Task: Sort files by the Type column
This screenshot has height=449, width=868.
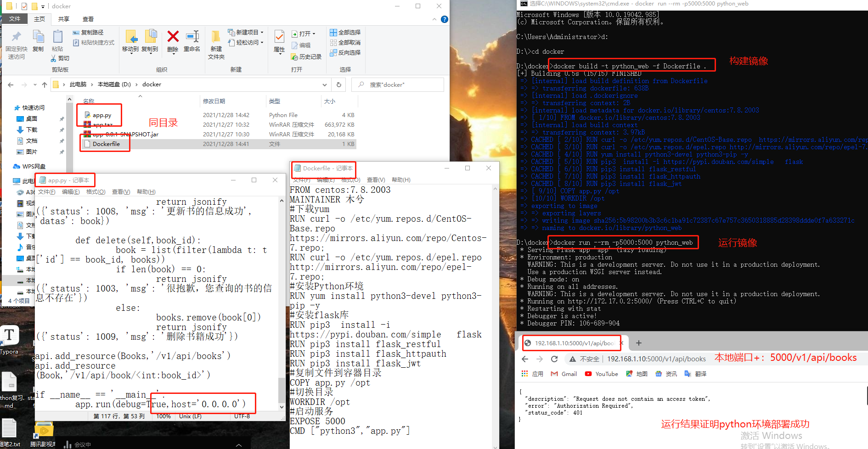Action: [275, 101]
